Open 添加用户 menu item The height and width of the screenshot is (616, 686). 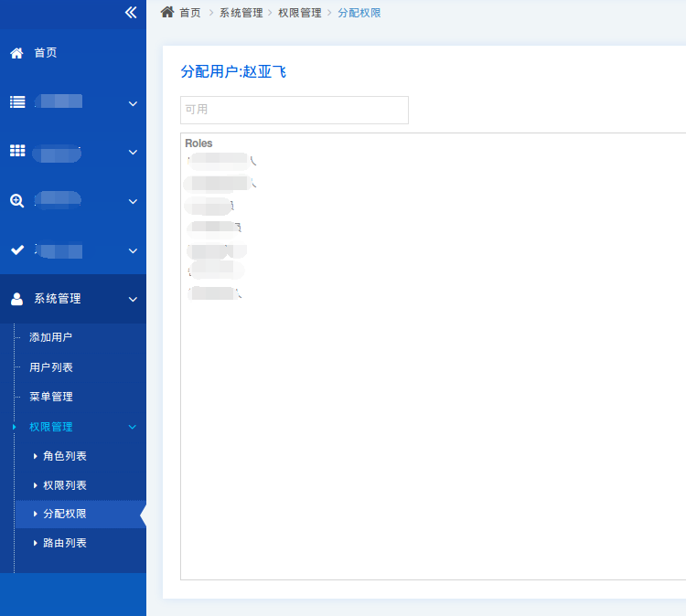pyautogui.click(x=50, y=337)
